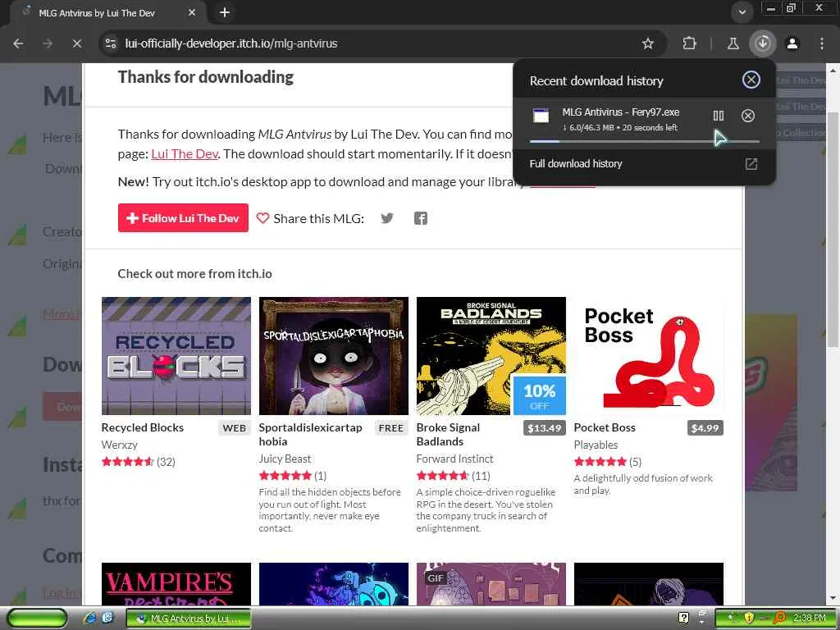Open Recycled Blocks game thumbnail
The width and height of the screenshot is (840, 630).
pos(176,356)
